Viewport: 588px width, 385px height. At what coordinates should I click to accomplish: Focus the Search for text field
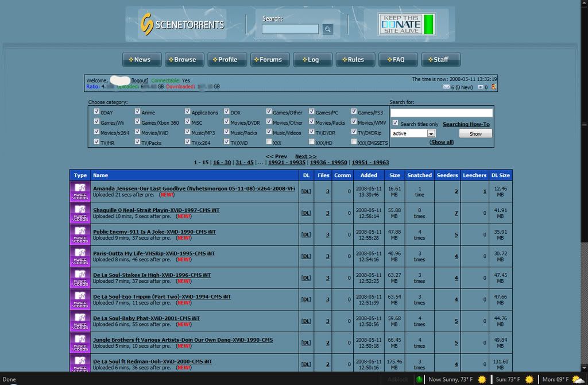(x=442, y=113)
